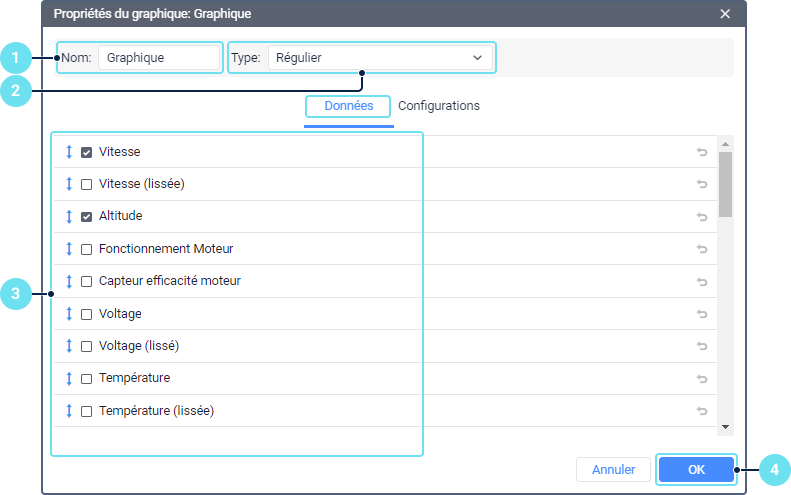The image size is (791, 495).
Task: Tick the Voltage (lissé) checkbox
Action: (x=87, y=346)
